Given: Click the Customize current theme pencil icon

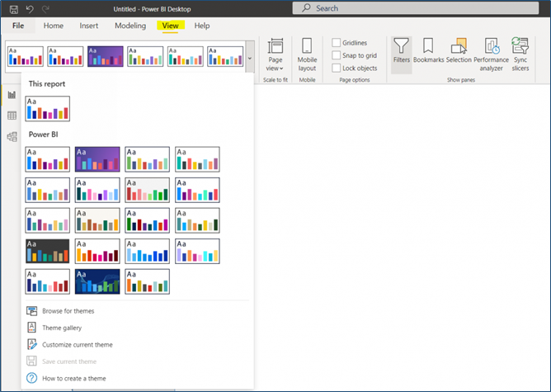Looking at the screenshot, I should coord(31,344).
